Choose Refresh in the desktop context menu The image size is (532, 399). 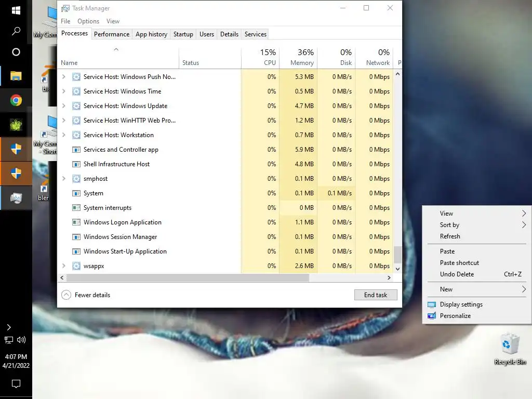(x=477, y=236)
